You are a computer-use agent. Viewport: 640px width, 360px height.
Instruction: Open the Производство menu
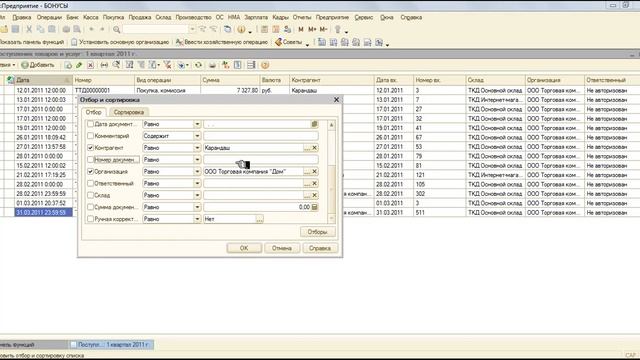pyautogui.click(x=193, y=18)
